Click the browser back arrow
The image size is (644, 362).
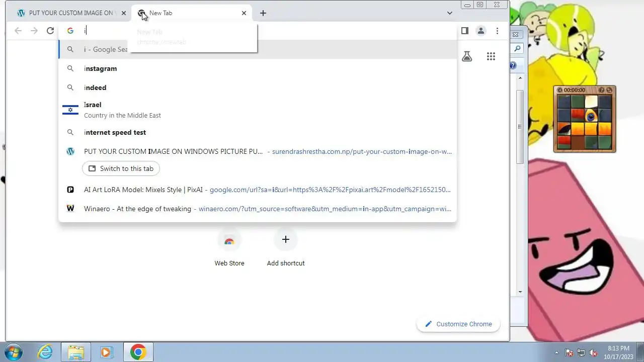(18, 31)
